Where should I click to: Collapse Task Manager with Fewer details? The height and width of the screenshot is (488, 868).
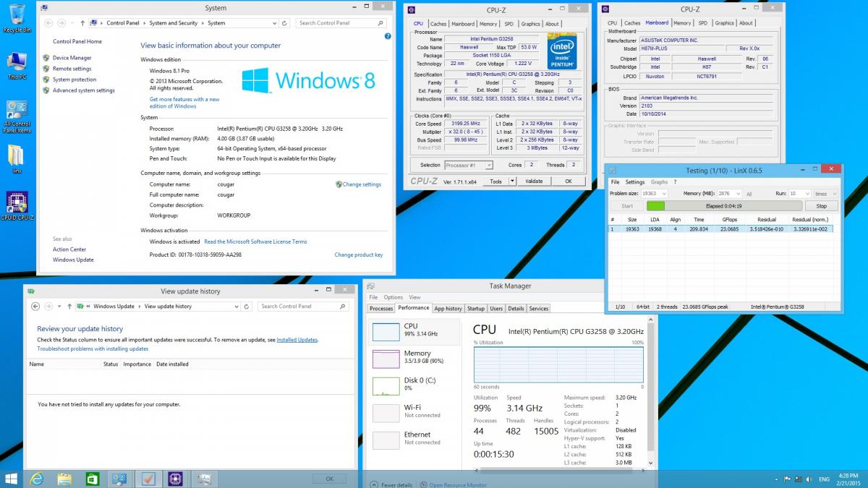click(392, 485)
